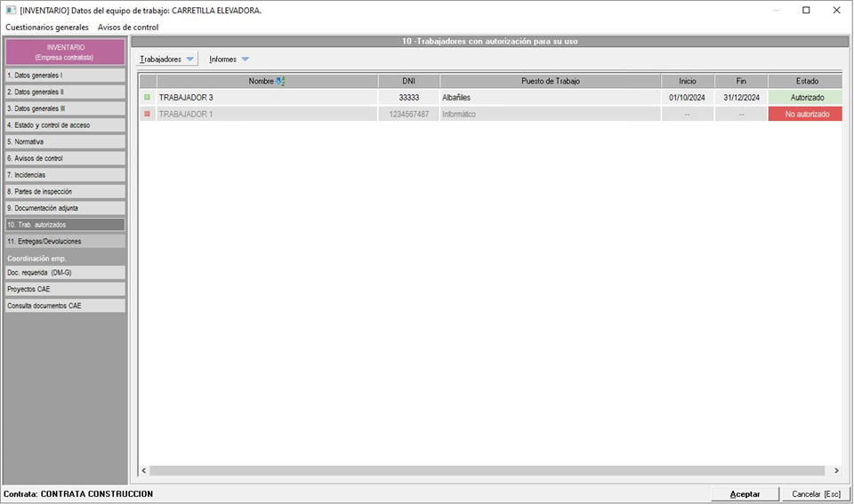This screenshot has height=504, width=854.
Task: Click the horizontal scrollbar track
Action: click(x=487, y=470)
